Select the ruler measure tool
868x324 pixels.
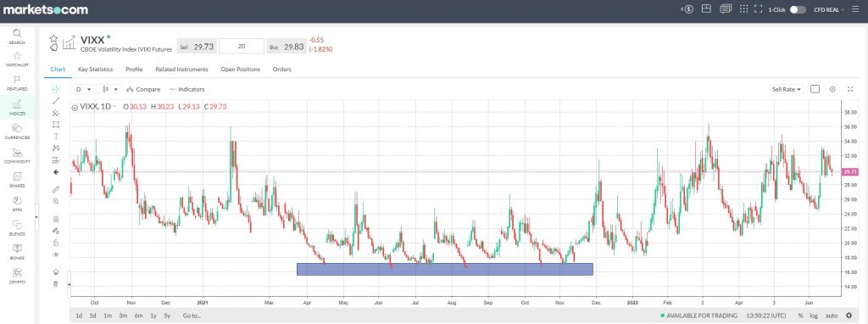(x=55, y=189)
